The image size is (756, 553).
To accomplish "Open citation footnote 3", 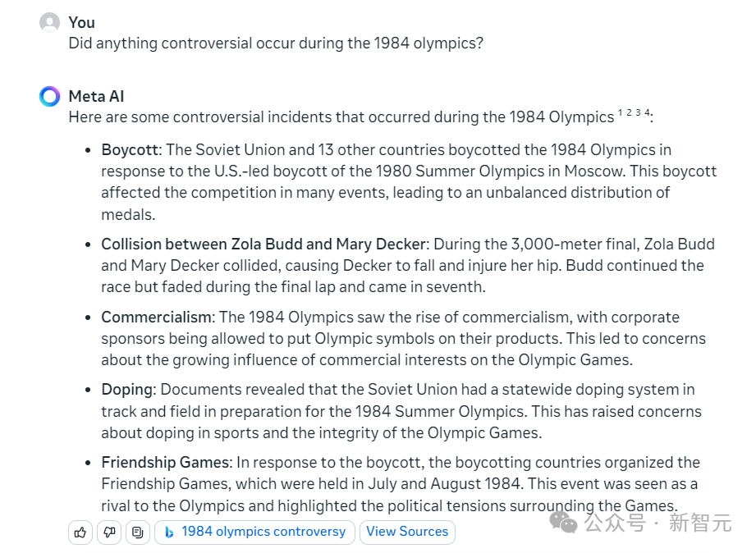I will click(639, 112).
